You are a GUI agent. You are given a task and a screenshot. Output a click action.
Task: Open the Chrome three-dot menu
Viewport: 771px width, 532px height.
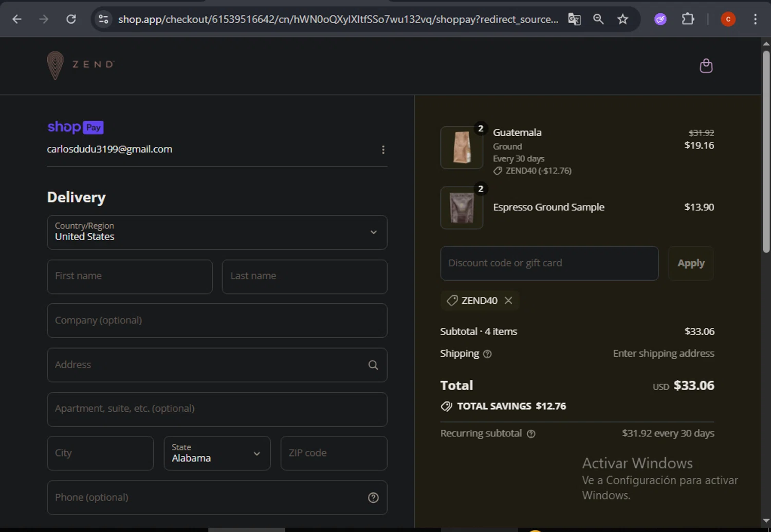tap(755, 19)
